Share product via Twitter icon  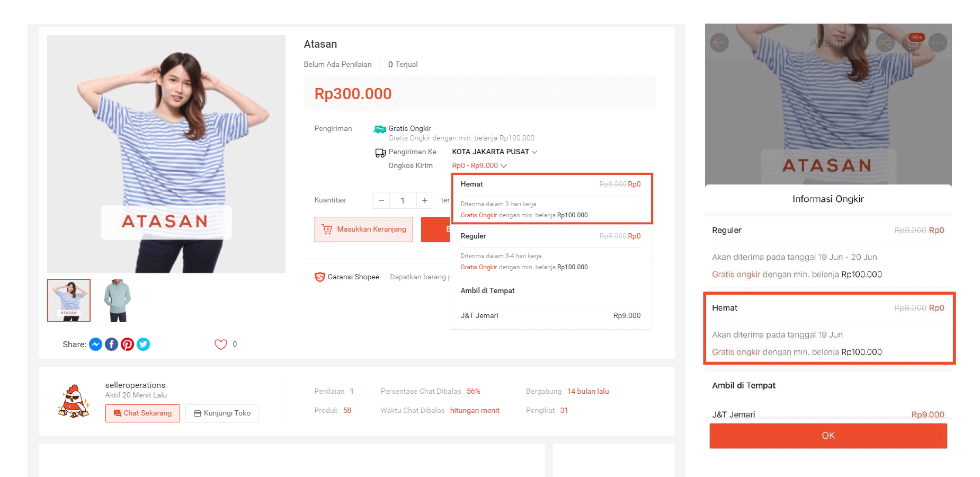[x=143, y=344]
